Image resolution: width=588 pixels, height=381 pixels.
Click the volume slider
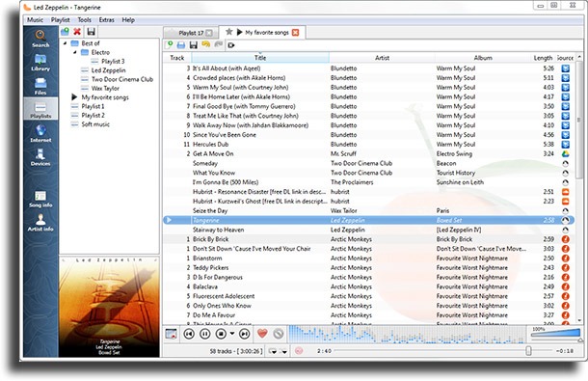pos(556,334)
